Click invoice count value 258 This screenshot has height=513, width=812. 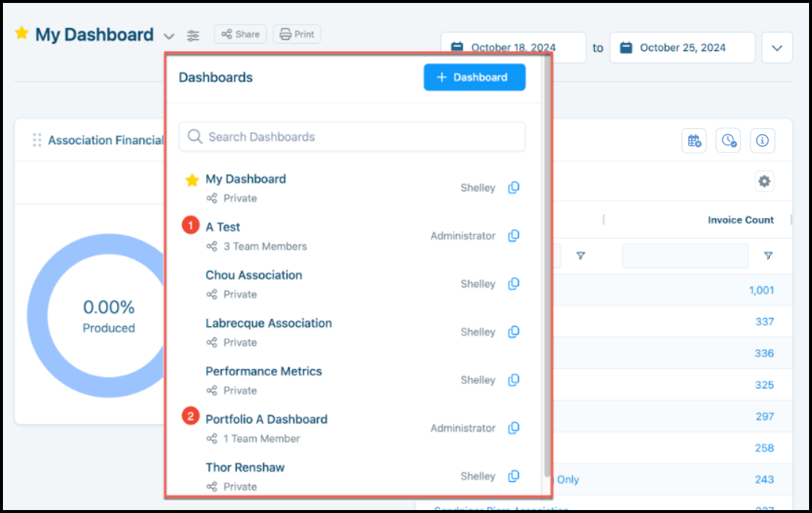(765, 449)
